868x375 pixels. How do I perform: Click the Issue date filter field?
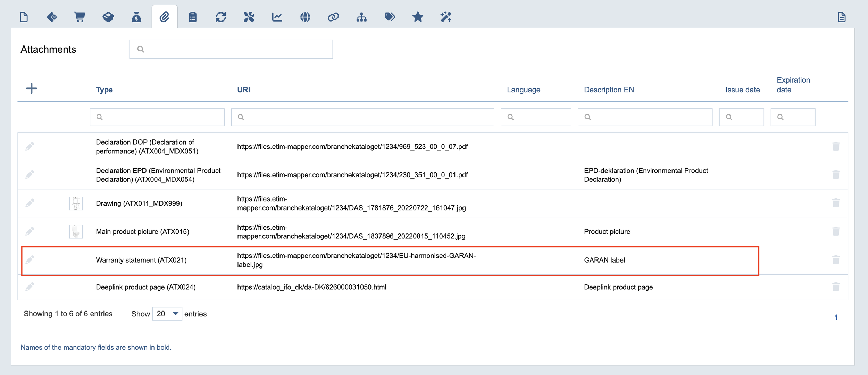(742, 117)
